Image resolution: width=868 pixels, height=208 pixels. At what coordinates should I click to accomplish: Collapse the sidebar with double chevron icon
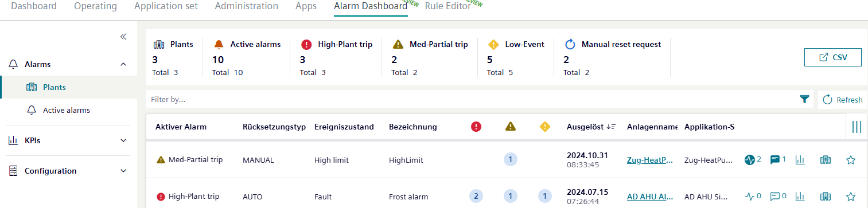(123, 37)
